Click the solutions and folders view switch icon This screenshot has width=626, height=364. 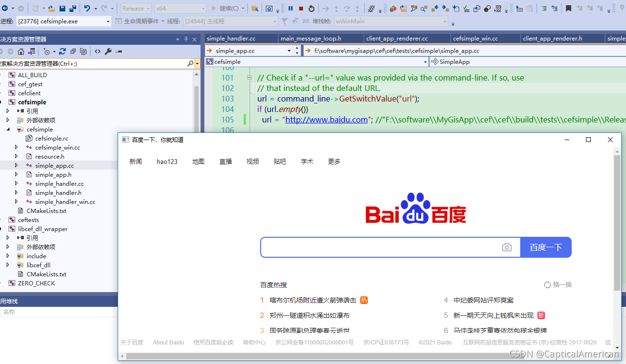[31, 51]
